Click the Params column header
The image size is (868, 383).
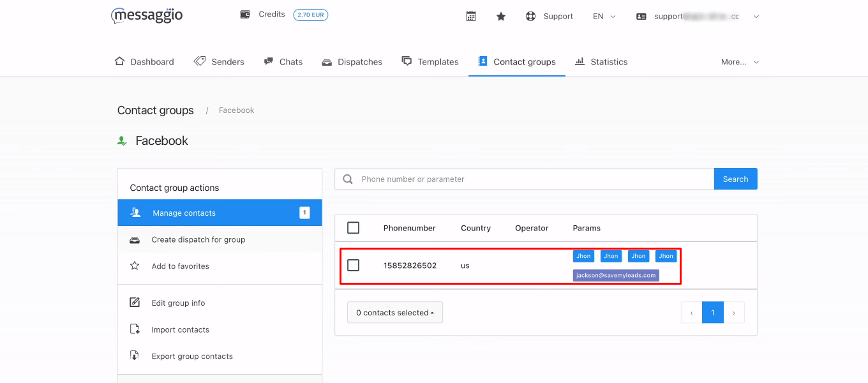(587, 228)
